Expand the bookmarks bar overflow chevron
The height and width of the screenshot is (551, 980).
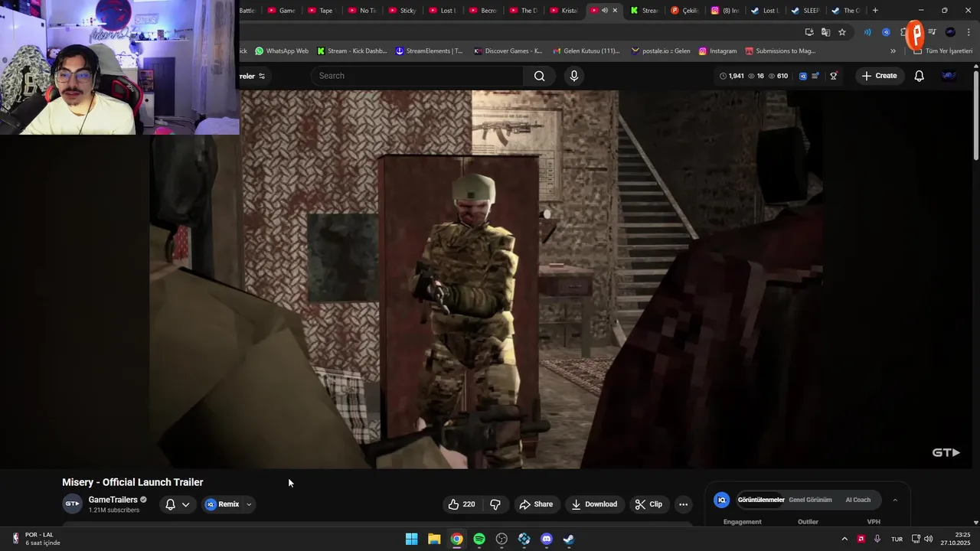pyautogui.click(x=893, y=51)
